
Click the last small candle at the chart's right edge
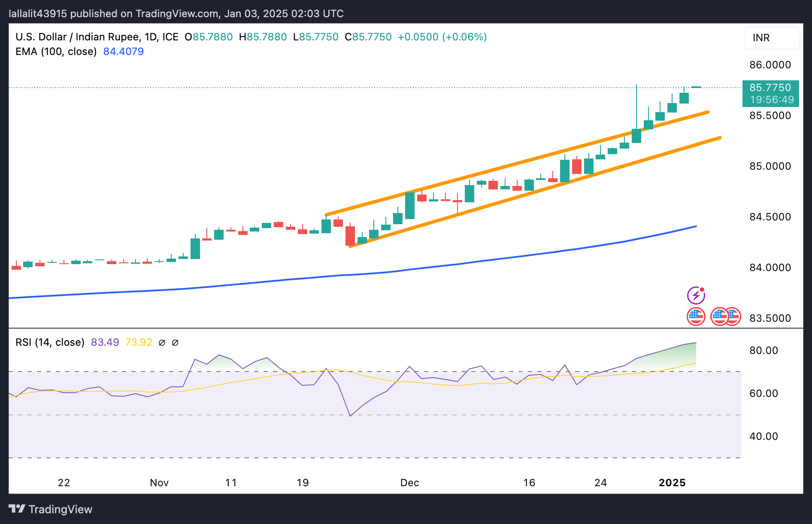click(x=696, y=87)
